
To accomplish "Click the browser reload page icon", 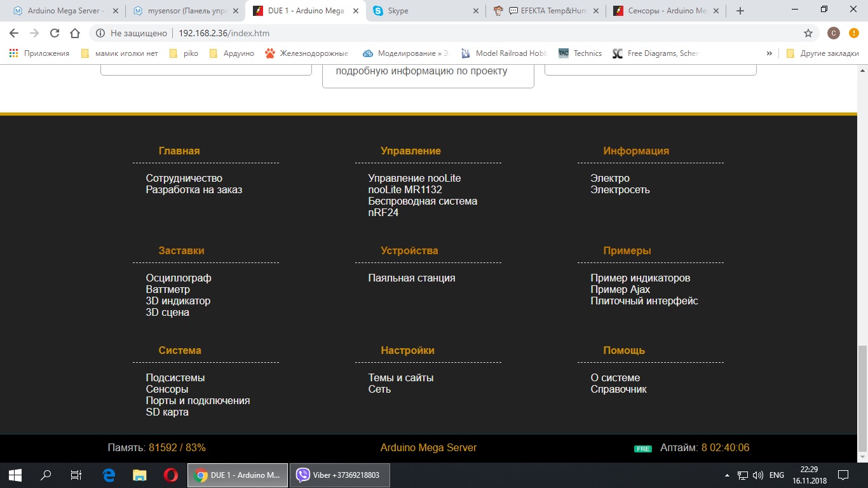I will 55,33.
